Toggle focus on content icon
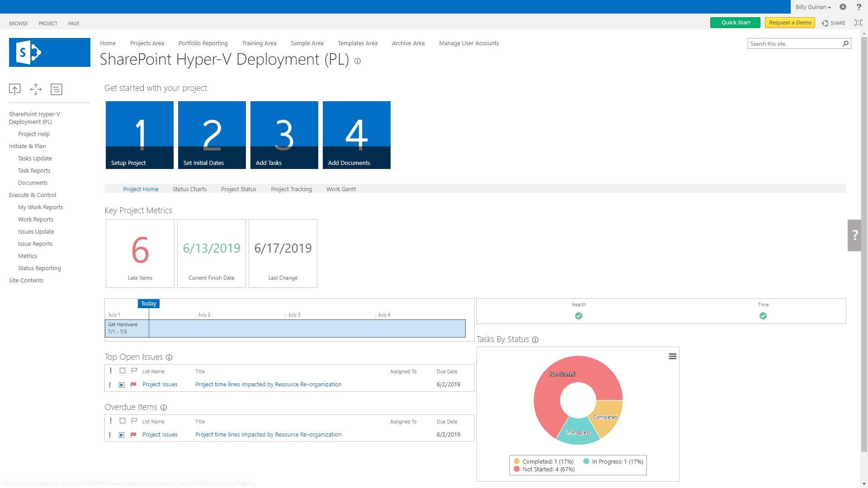Viewport: 868px width, 488px height. 858,23
